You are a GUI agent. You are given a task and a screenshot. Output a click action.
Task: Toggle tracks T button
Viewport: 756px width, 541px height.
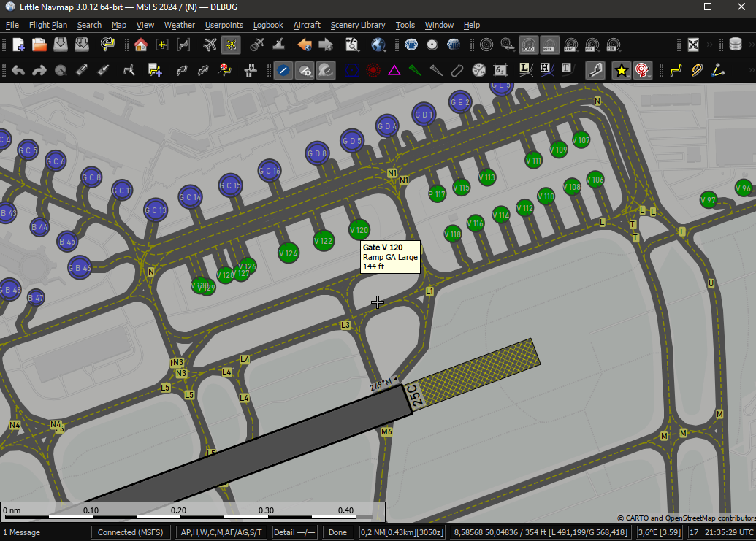(567, 70)
